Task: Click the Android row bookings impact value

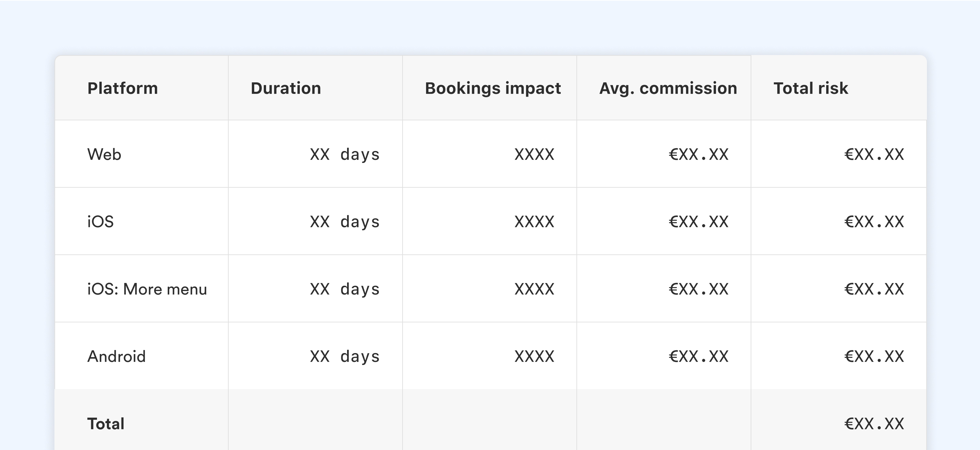Action: [534, 356]
